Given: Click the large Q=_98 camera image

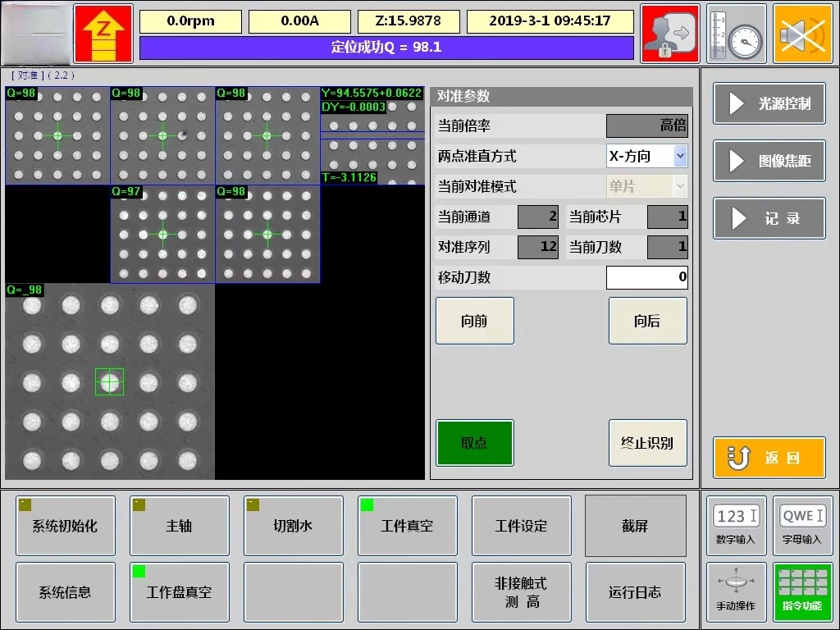Looking at the screenshot, I should (x=110, y=381).
